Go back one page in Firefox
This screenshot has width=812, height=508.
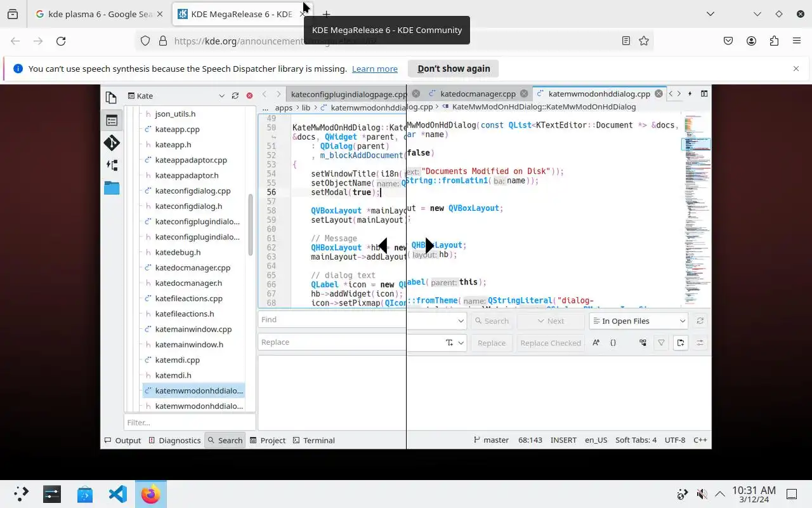[15, 41]
